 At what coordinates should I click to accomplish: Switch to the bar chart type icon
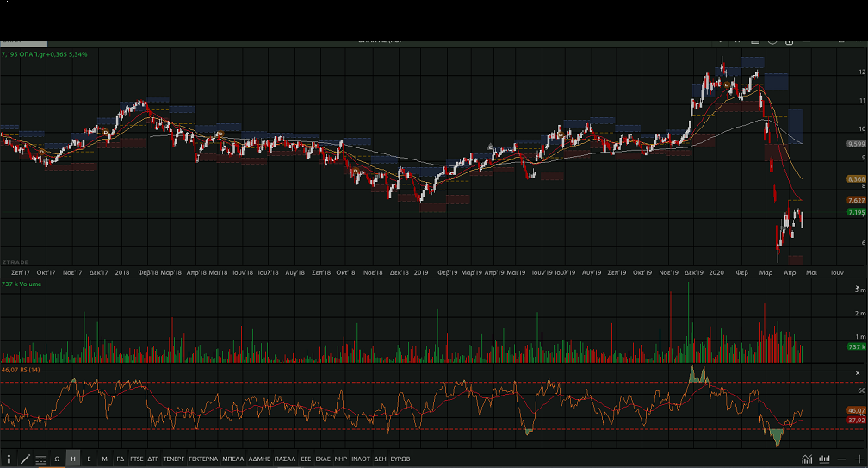824,459
